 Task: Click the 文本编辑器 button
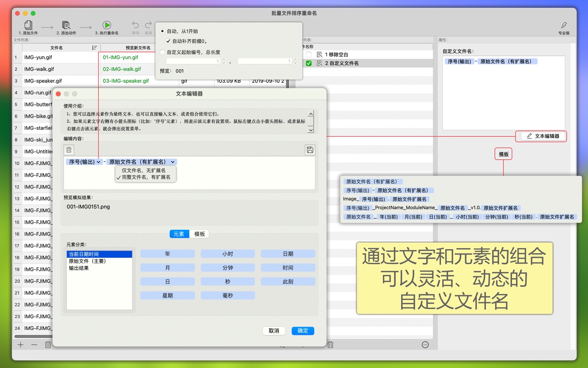click(543, 136)
